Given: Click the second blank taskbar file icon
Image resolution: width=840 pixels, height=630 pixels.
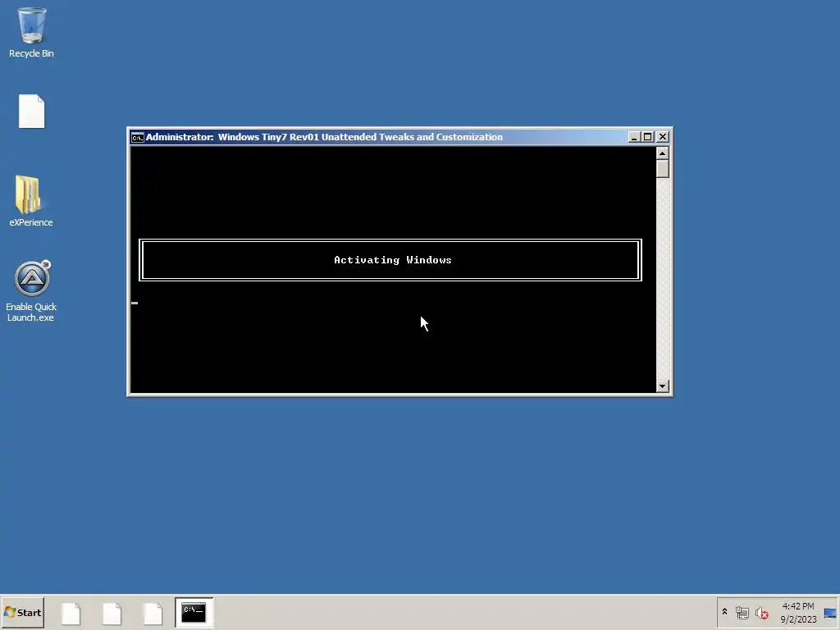Looking at the screenshot, I should [112, 613].
